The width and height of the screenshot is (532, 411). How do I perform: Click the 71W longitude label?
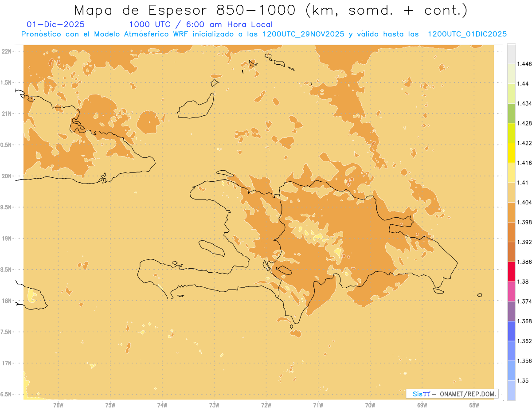coord(318,405)
